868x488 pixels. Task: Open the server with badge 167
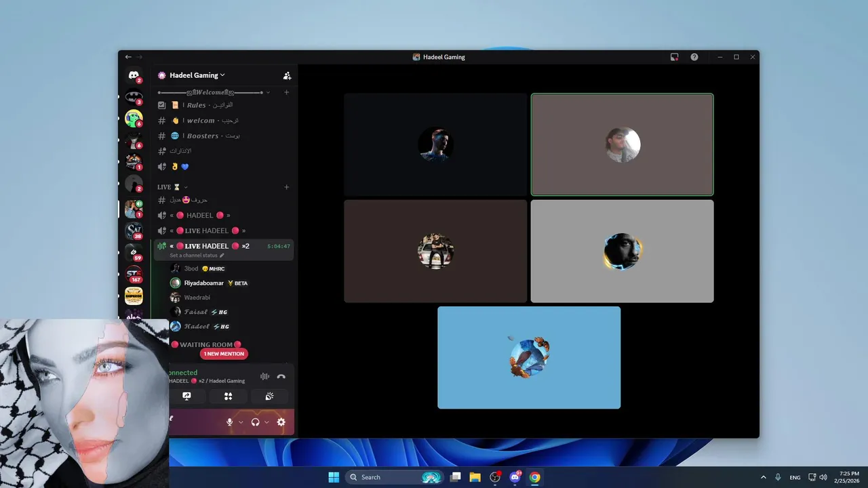[134, 274]
